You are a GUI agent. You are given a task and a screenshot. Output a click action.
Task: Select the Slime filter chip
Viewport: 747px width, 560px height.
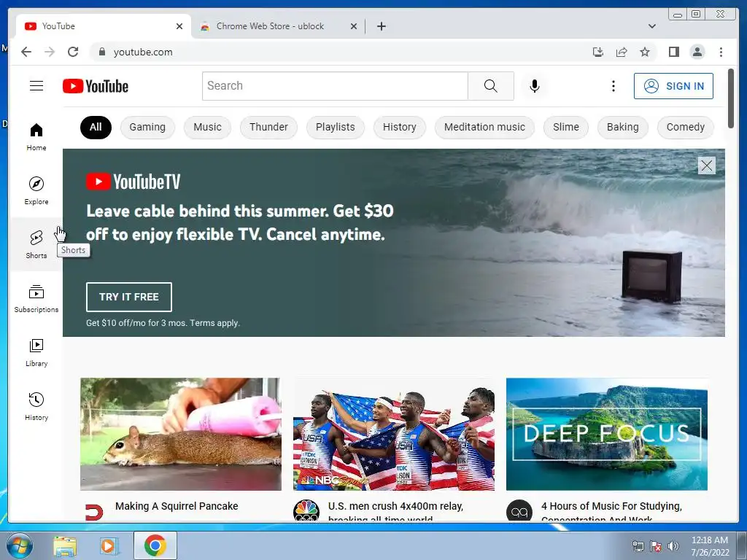[566, 127]
